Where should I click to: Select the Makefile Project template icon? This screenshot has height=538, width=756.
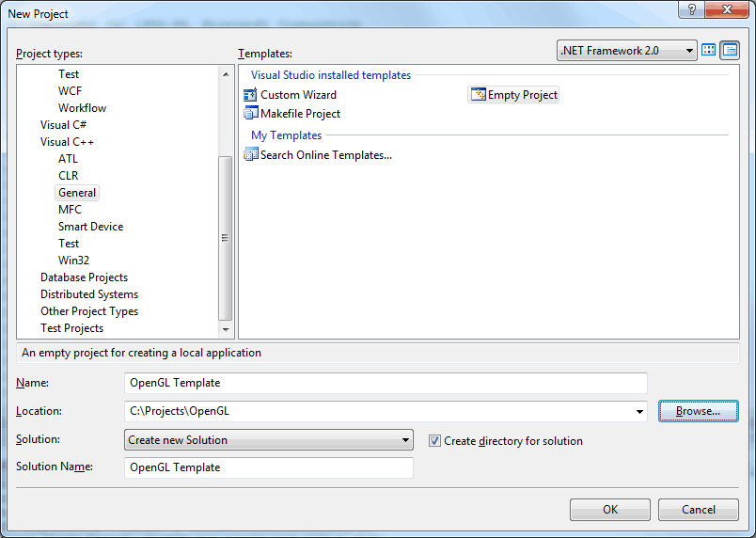tap(250, 113)
